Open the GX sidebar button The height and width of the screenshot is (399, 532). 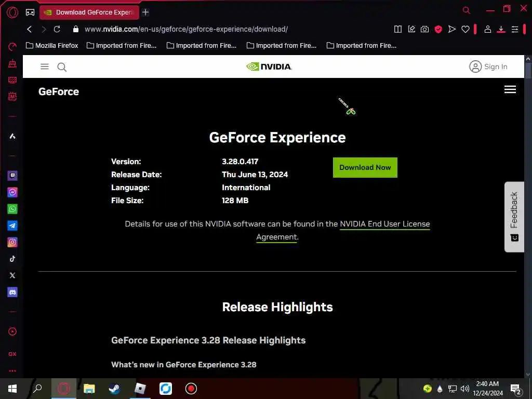click(12, 354)
